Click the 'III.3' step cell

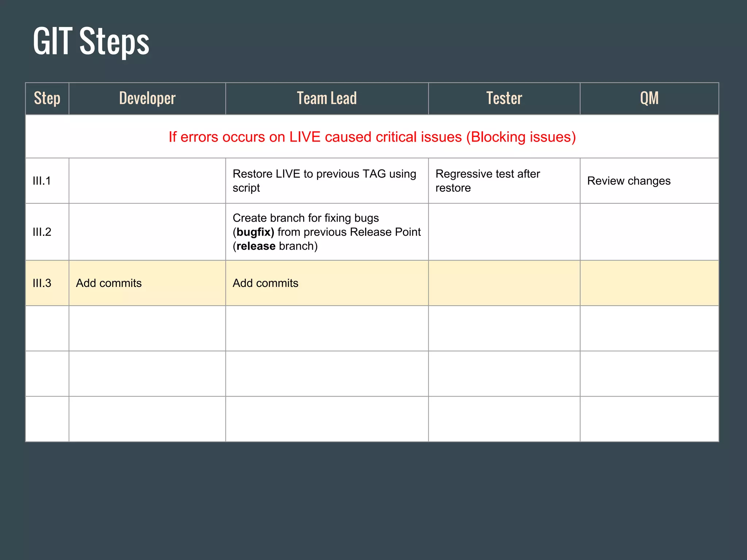47,283
